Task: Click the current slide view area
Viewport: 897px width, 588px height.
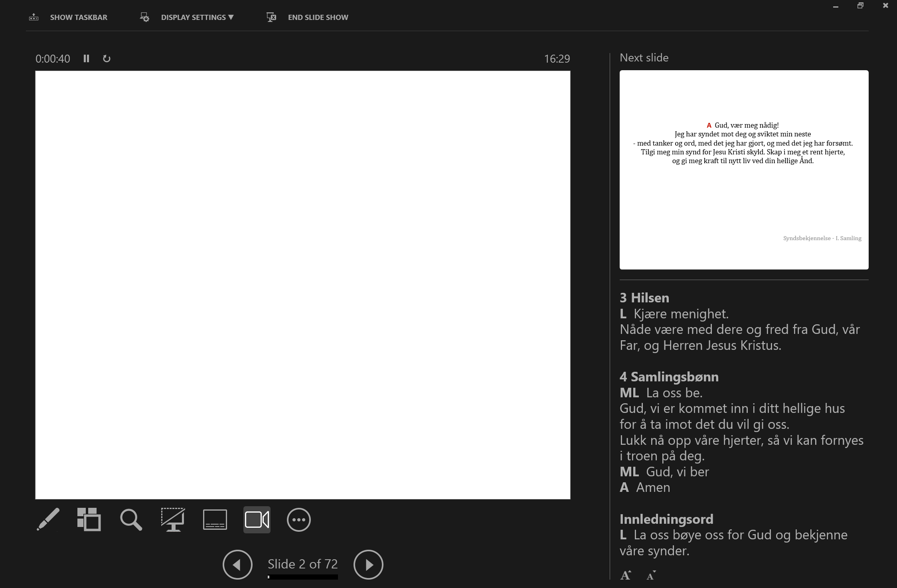Action: pyautogui.click(x=303, y=285)
